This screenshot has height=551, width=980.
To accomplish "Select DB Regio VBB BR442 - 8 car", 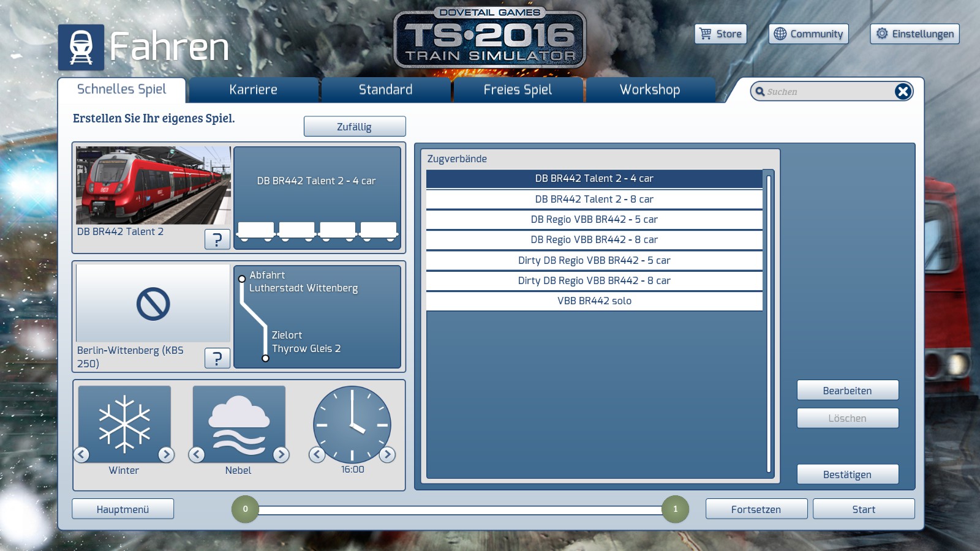I will click(x=594, y=239).
